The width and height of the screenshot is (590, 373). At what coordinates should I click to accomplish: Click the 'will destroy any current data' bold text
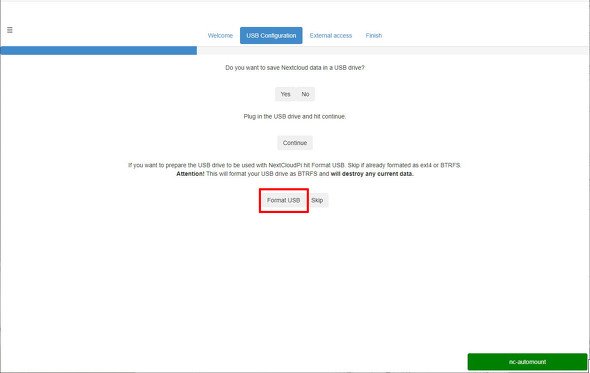coord(372,174)
